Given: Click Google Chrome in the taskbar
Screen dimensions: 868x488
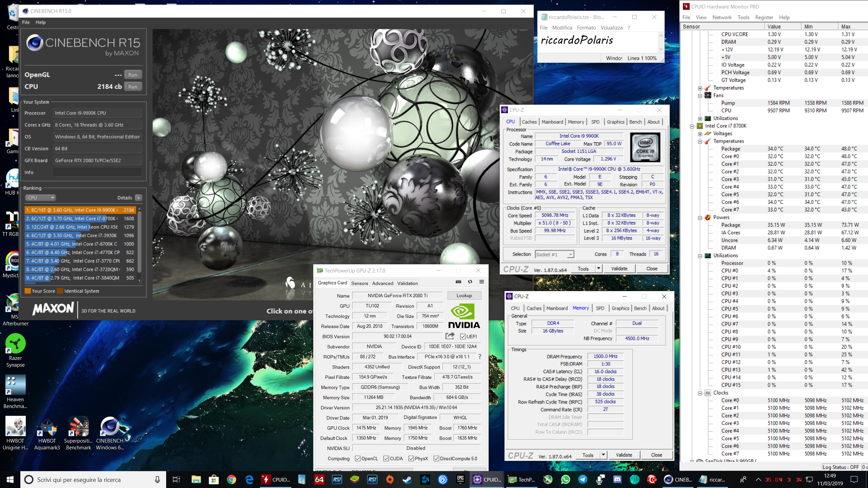Looking at the screenshot, I should pos(232,480).
